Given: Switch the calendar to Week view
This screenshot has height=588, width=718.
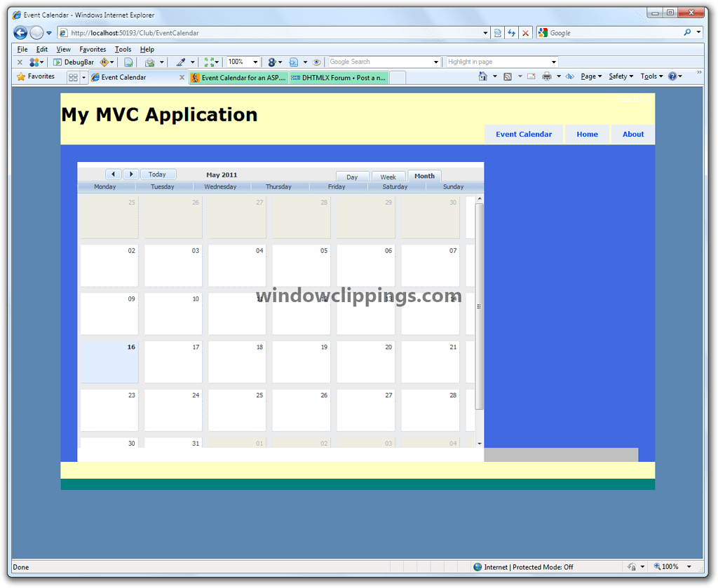Looking at the screenshot, I should (388, 177).
